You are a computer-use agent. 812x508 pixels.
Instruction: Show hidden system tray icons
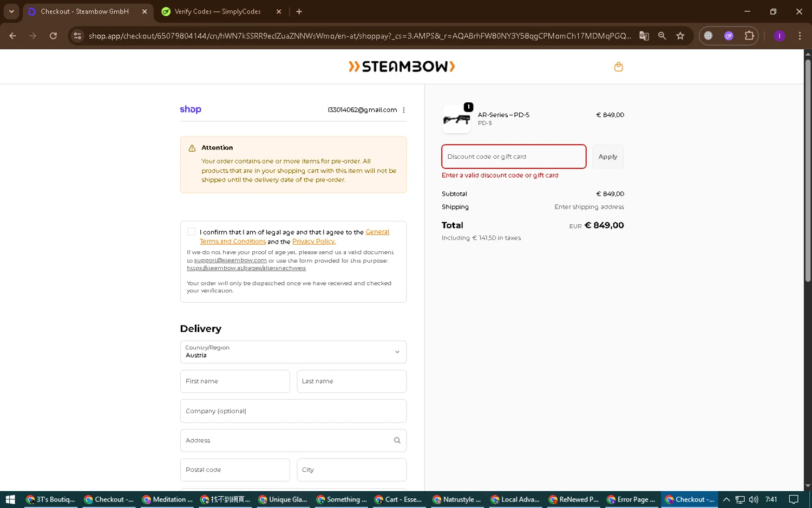coord(726,499)
